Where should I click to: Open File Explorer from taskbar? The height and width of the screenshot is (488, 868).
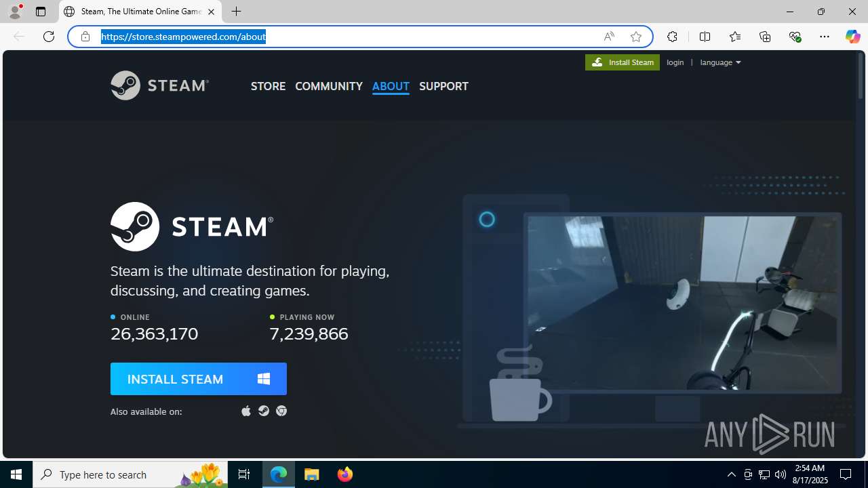pyautogui.click(x=312, y=474)
